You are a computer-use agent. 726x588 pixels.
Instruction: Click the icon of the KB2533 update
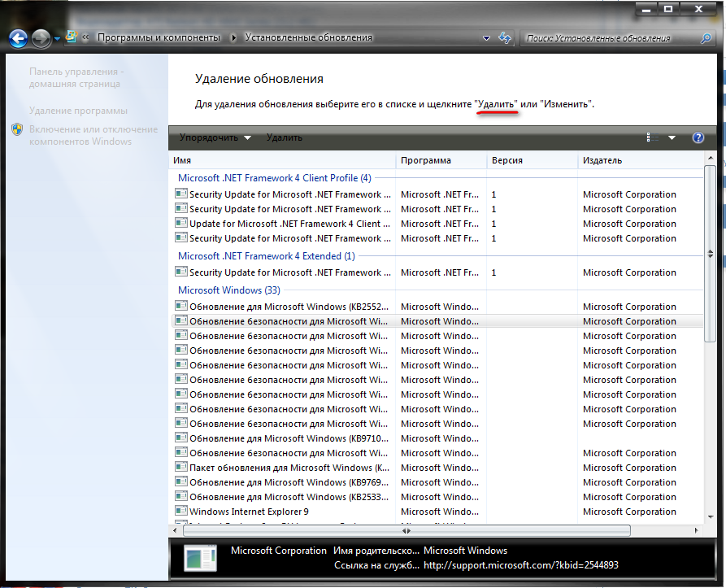click(x=181, y=496)
